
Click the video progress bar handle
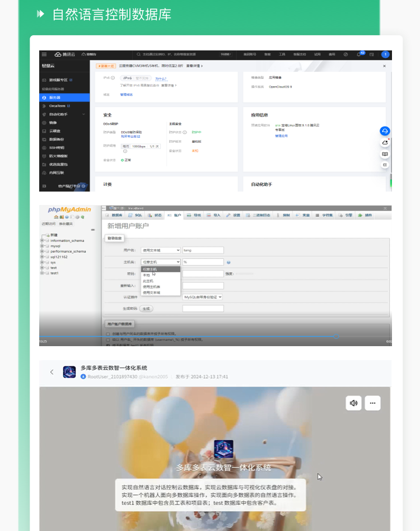click(336, 336)
